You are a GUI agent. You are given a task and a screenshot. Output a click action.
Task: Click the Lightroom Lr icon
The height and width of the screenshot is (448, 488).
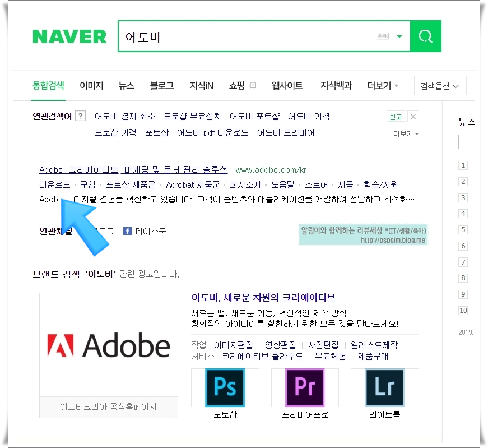[x=385, y=387]
